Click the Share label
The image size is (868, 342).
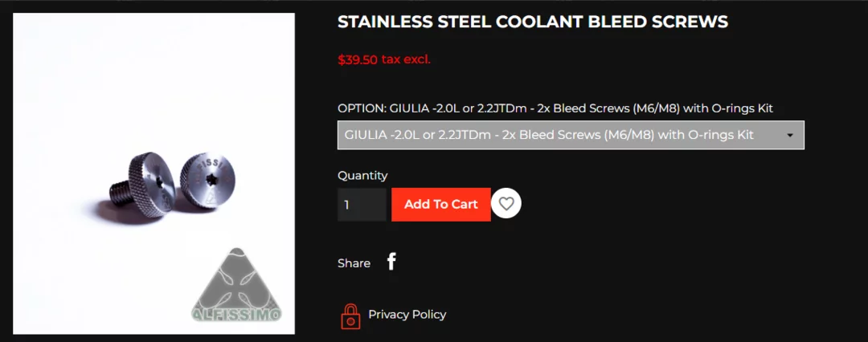[354, 263]
